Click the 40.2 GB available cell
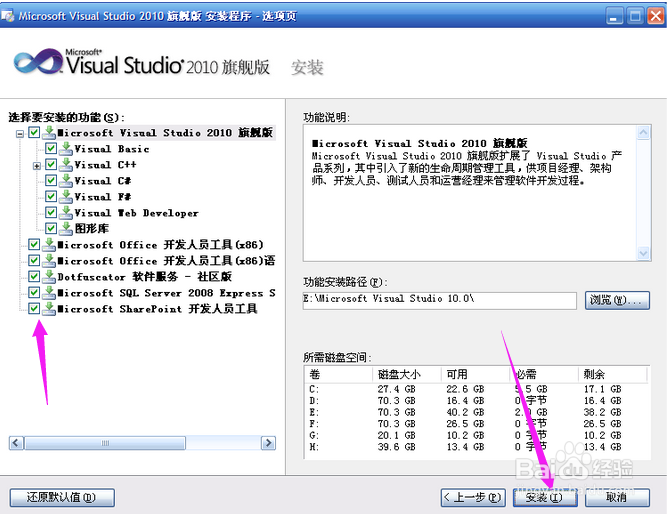 pyautogui.click(x=465, y=412)
